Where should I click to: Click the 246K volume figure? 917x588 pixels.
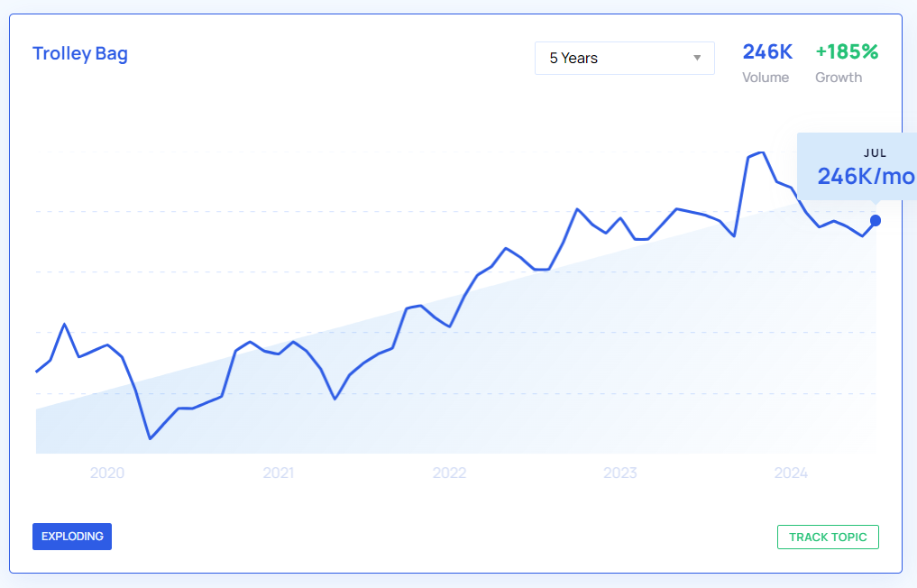point(766,51)
